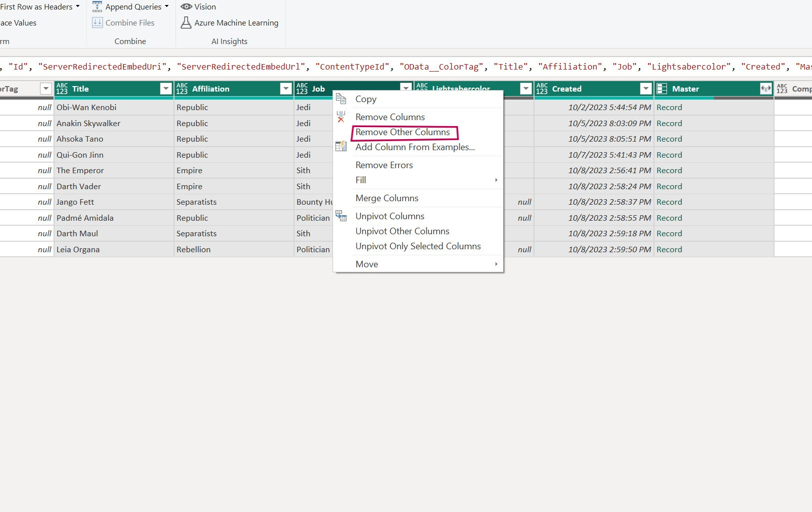Open the Record link in Leia Organa row
812x512 pixels.
click(x=669, y=249)
